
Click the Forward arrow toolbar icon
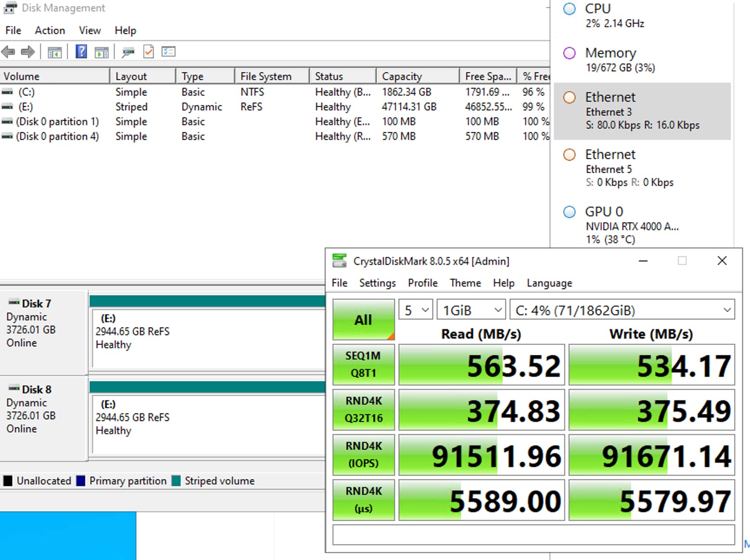pyautogui.click(x=28, y=52)
